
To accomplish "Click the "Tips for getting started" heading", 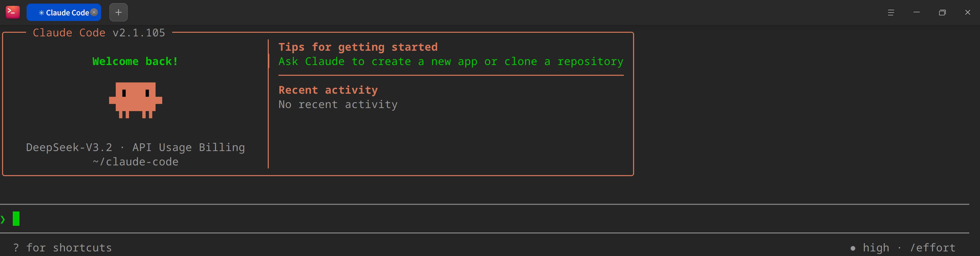I will pyautogui.click(x=358, y=47).
